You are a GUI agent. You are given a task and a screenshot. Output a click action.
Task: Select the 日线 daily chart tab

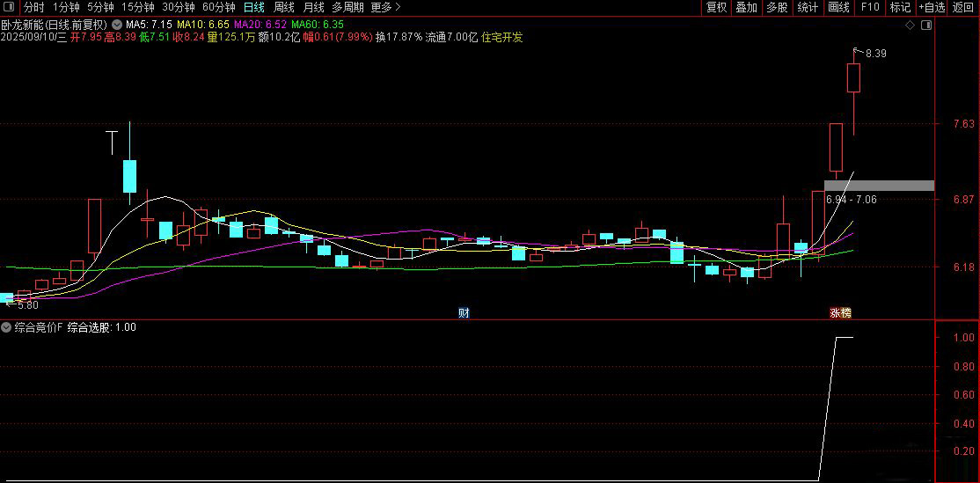tap(253, 8)
